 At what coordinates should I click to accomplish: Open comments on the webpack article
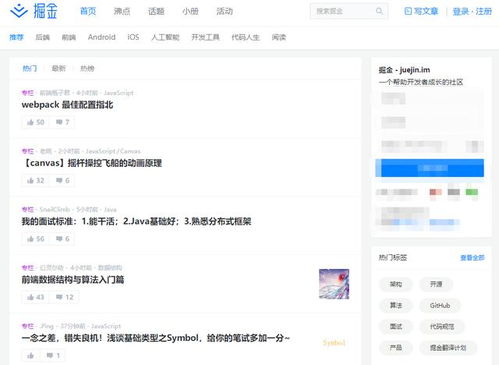pos(62,122)
